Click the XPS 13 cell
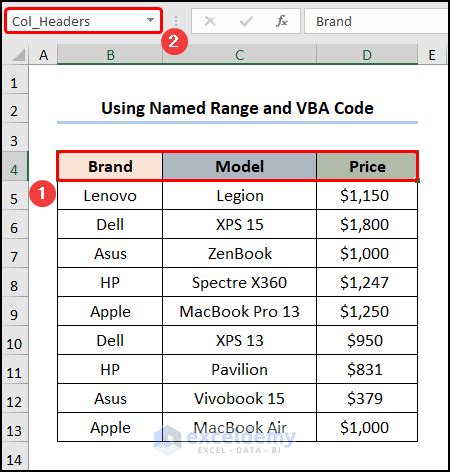450x472 pixels. pos(239,340)
